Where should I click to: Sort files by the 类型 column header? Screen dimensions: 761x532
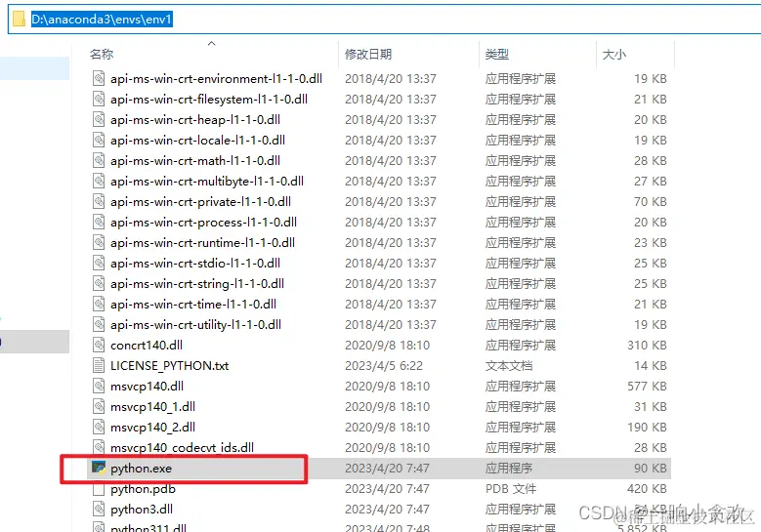pyautogui.click(x=497, y=55)
